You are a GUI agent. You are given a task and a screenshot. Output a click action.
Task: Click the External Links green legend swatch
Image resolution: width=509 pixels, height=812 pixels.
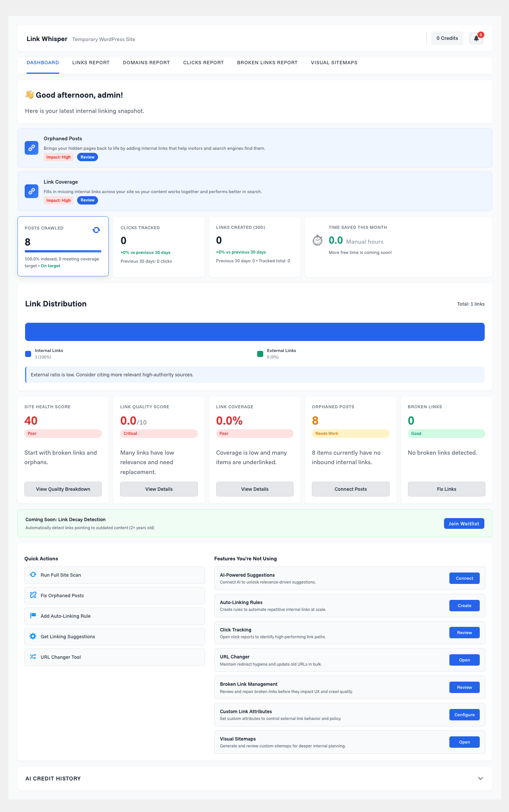(x=260, y=354)
